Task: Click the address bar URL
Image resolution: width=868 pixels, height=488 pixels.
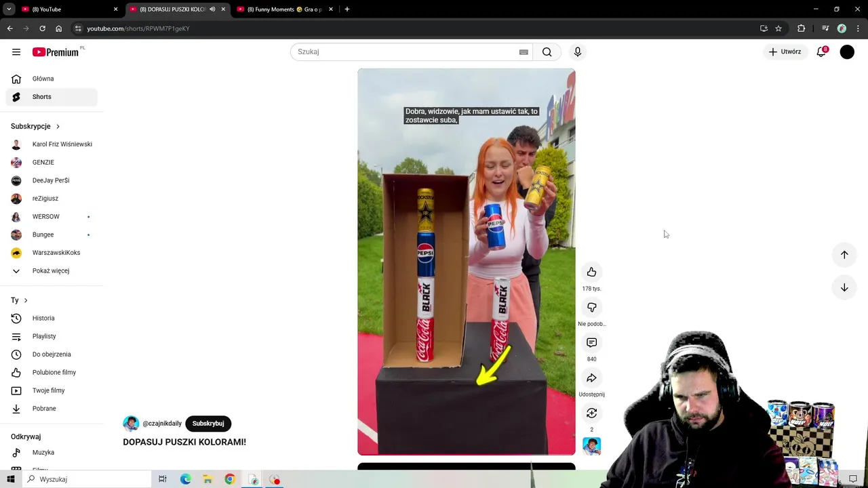Action: (x=138, y=28)
